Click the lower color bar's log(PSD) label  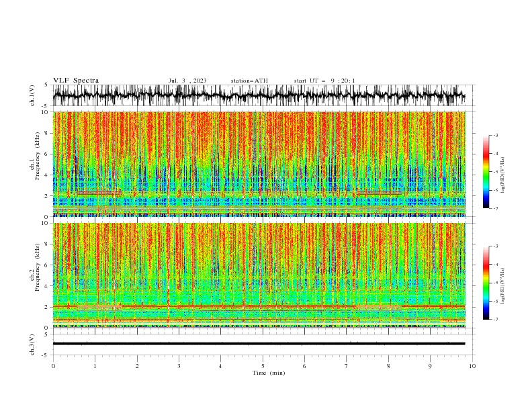pyautogui.click(x=502, y=286)
